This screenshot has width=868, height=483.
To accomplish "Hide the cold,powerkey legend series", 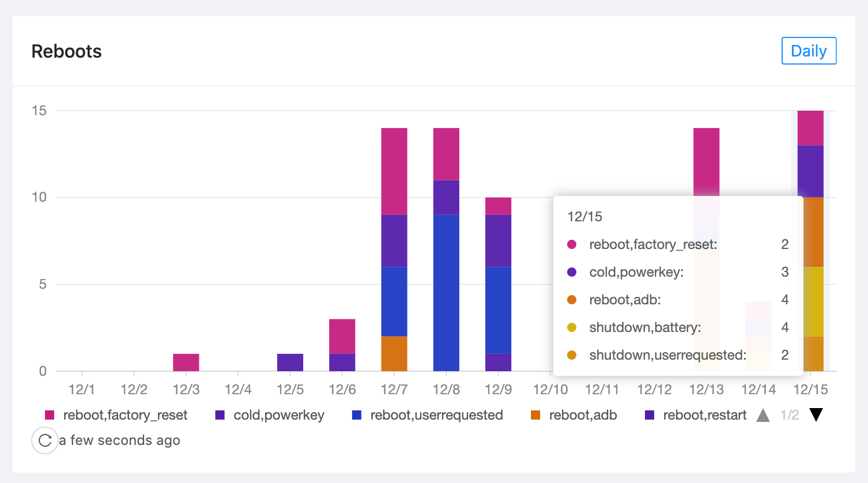I will point(278,415).
